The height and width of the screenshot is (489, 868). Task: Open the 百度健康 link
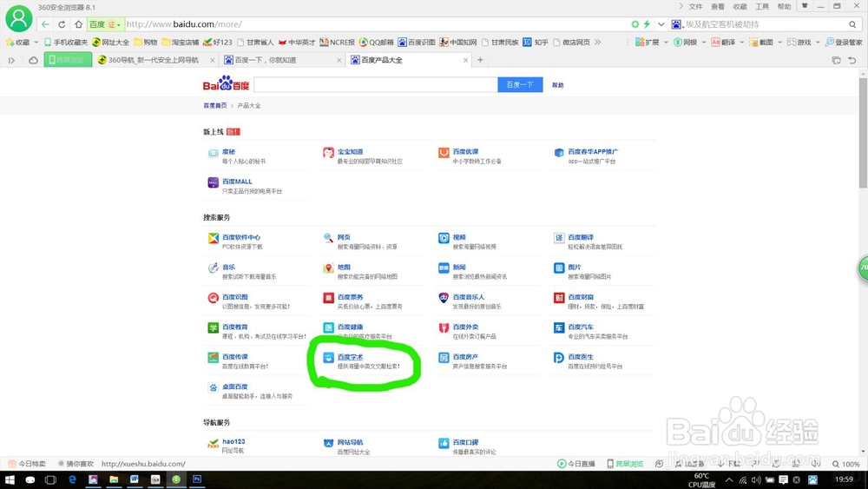pyautogui.click(x=351, y=327)
